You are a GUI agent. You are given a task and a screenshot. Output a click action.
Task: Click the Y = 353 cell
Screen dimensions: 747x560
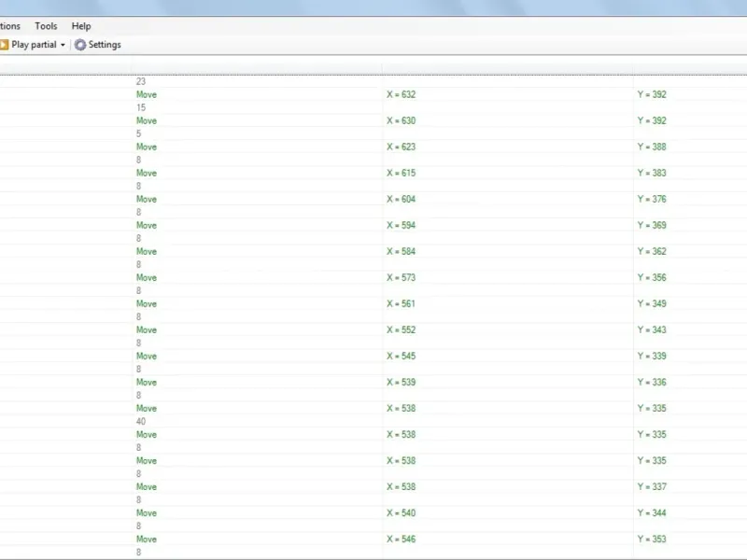(x=652, y=539)
